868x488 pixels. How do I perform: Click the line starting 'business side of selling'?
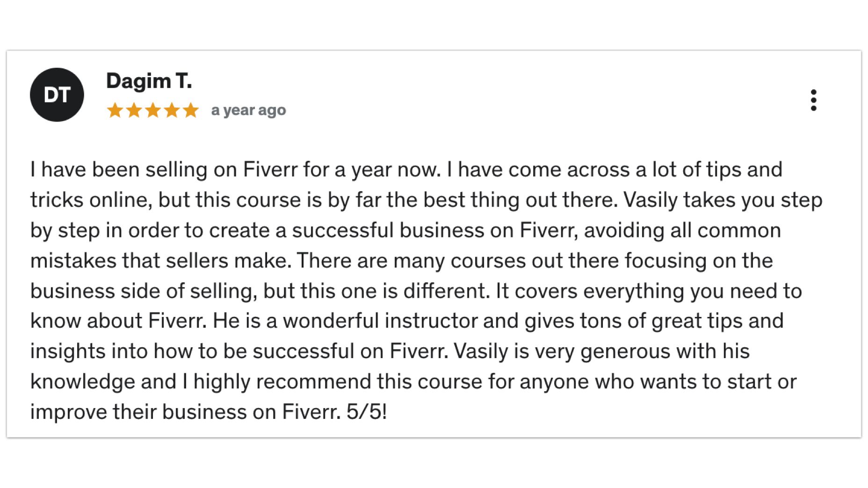point(416,291)
